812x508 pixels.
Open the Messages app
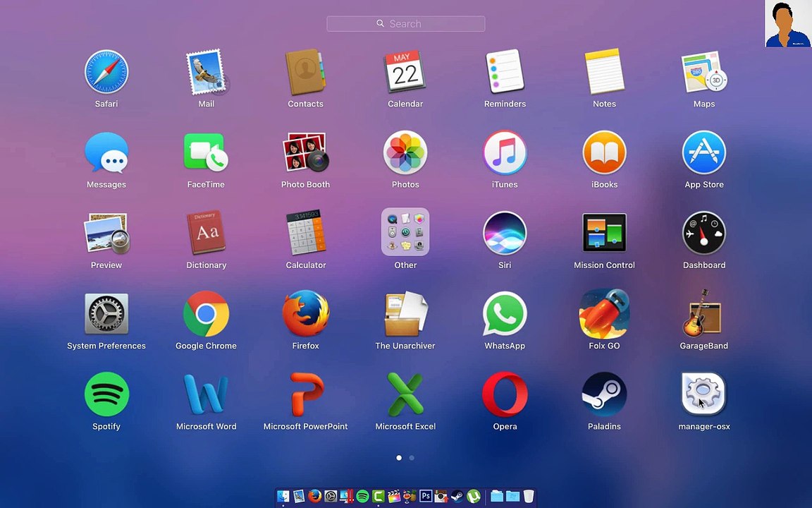pos(106,152)
